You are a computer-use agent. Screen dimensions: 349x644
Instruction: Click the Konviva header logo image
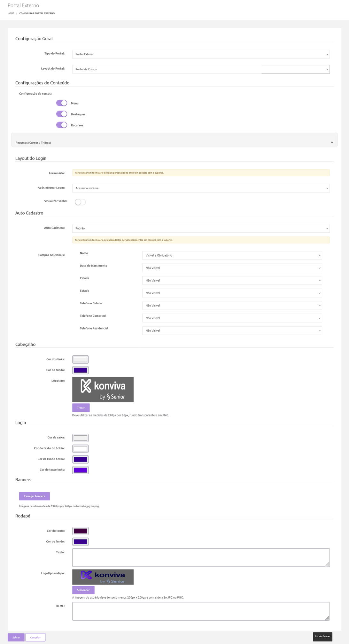coord(103,389)
